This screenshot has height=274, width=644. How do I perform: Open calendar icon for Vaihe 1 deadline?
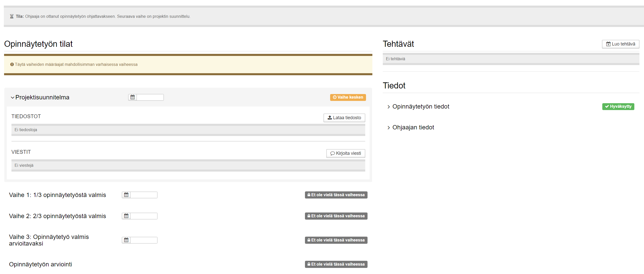pos(126,195)
